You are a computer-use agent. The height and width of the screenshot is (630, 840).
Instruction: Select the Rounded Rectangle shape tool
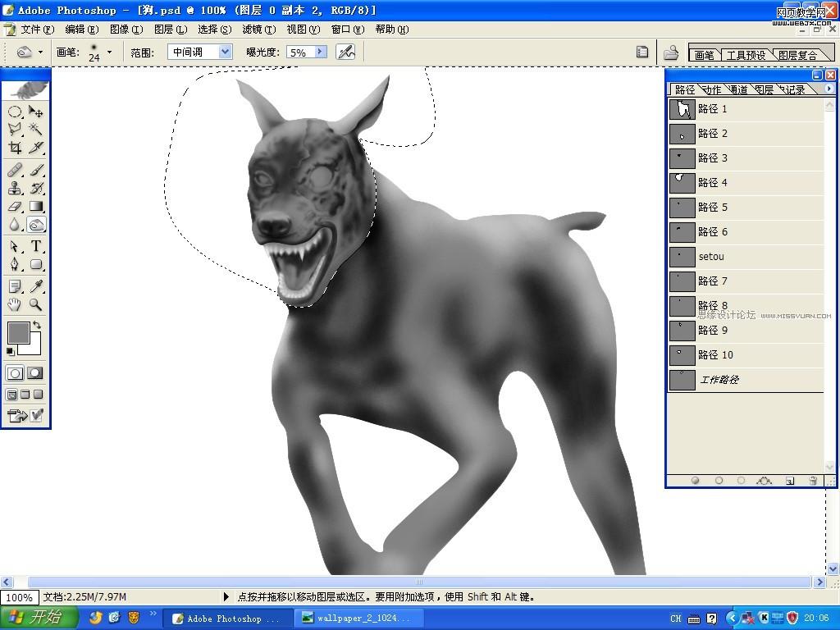[36, 264]
